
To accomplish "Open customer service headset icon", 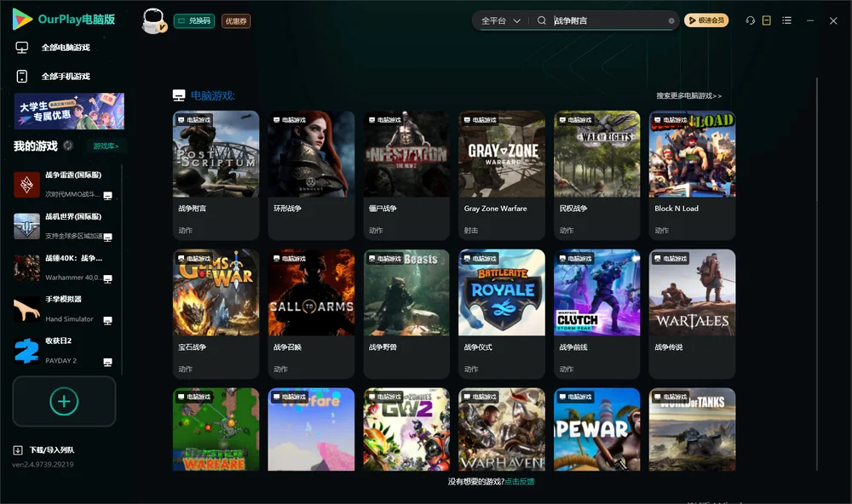I will pyautogui.click(x=750, y=20).
